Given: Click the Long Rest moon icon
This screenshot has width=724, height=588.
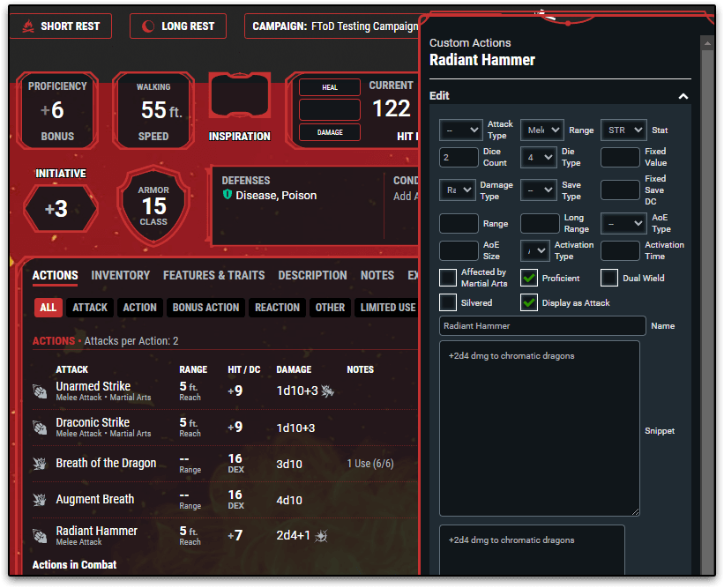Looking at the screenshot, I should [x=148, y=26].
